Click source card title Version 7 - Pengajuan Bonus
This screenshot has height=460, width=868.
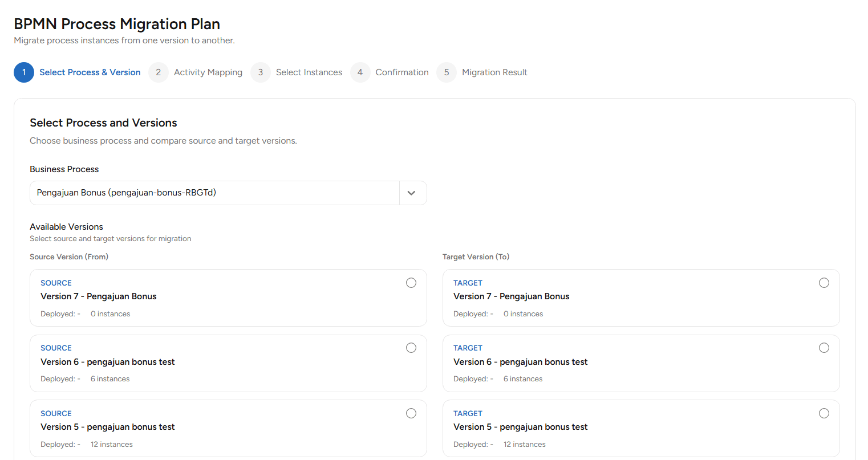[x=99, y=296]
